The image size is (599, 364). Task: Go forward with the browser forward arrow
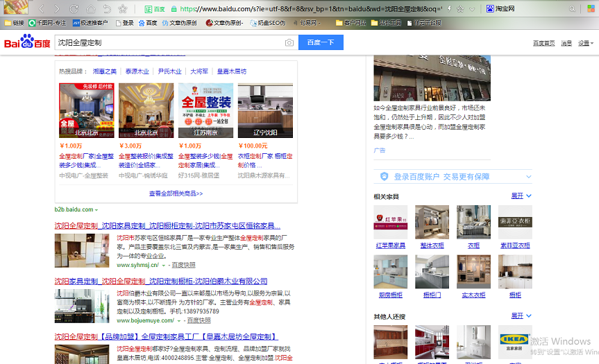click(57, 9)
